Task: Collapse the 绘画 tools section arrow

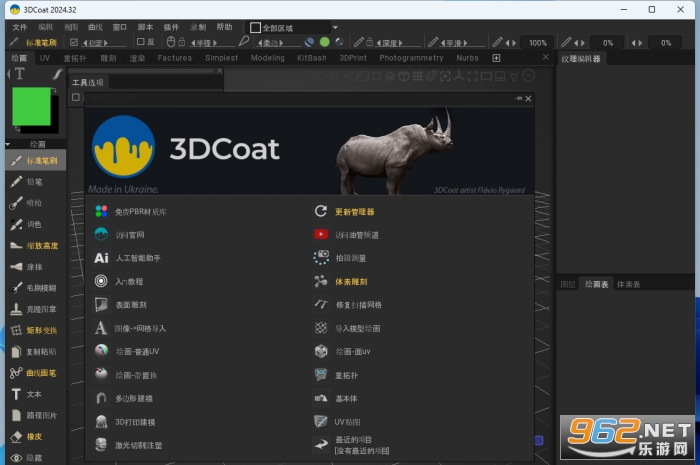Action: click(8, 144)
